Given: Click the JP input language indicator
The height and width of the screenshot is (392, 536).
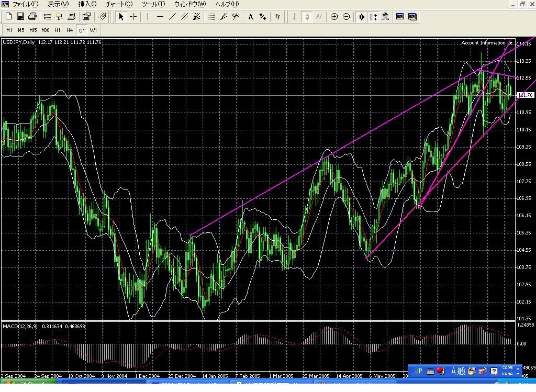Looking at the screenshot, I should [418, 371].
